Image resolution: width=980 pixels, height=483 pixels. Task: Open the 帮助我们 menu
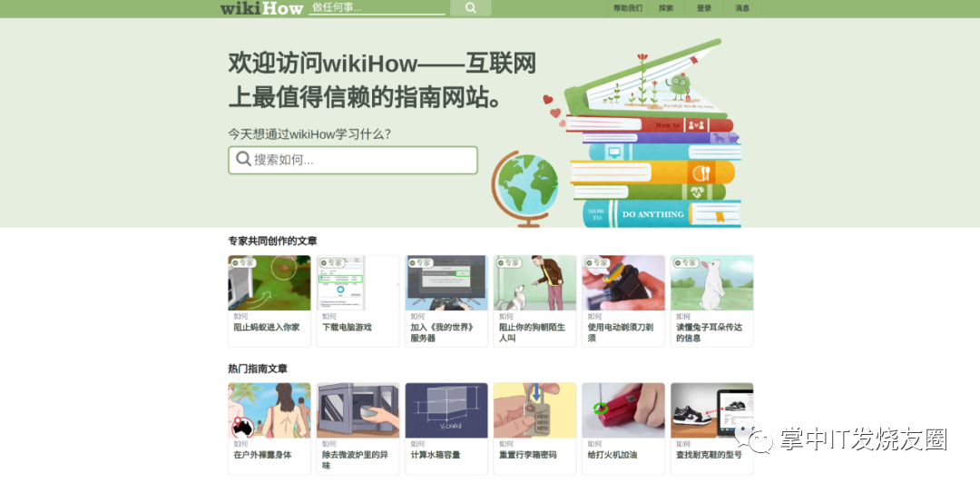pos(628,8)
